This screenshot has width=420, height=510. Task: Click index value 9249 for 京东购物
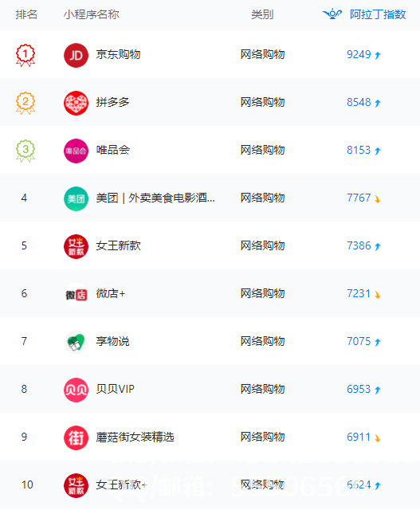point(359,54)
